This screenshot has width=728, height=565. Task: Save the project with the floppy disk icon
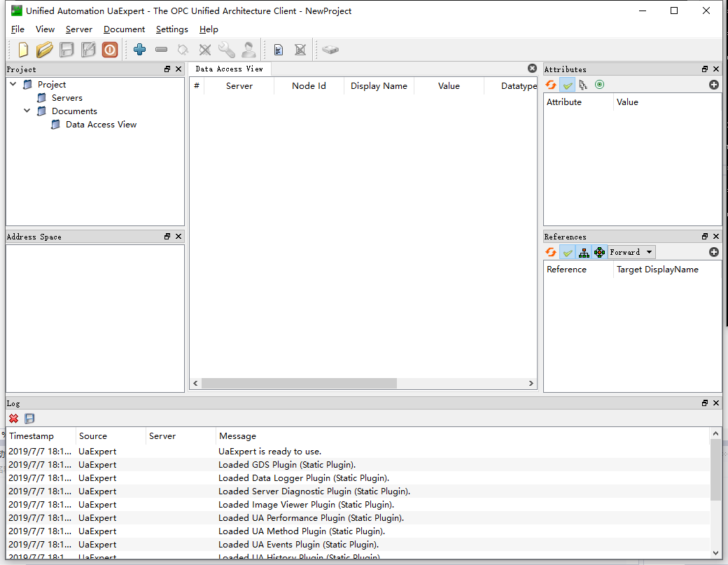(67, 50)
